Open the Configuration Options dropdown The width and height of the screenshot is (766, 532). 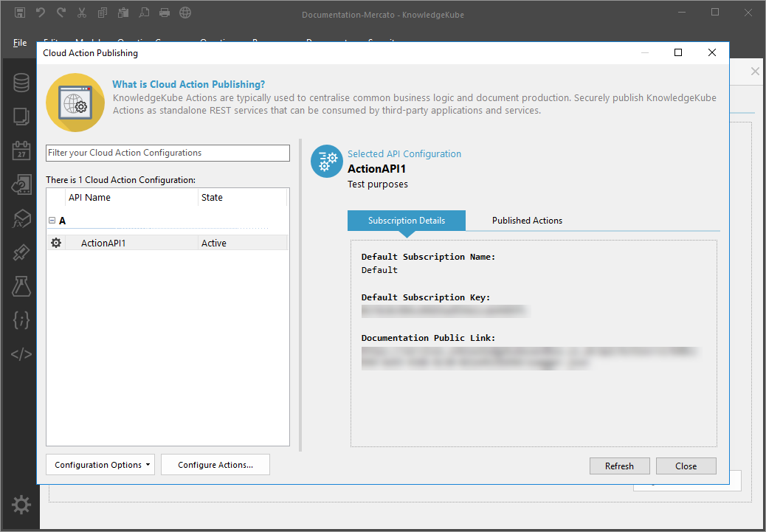[x=100, y=465]
